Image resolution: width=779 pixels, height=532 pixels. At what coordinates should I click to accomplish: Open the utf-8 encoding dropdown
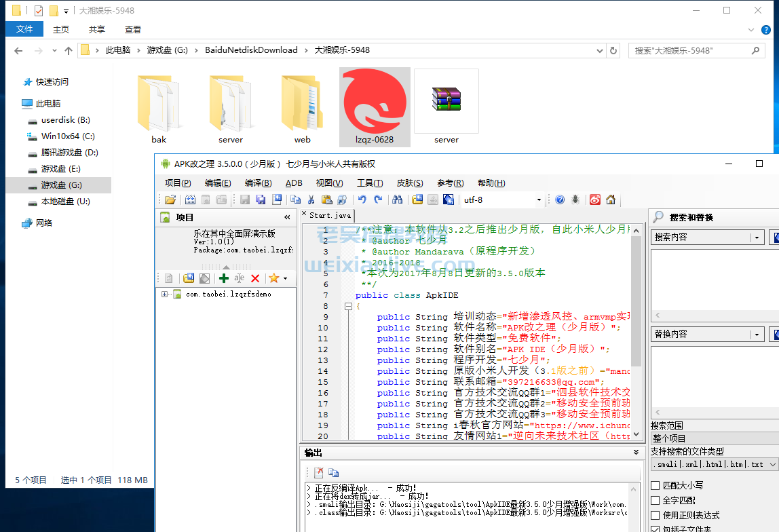click(539, 200)
